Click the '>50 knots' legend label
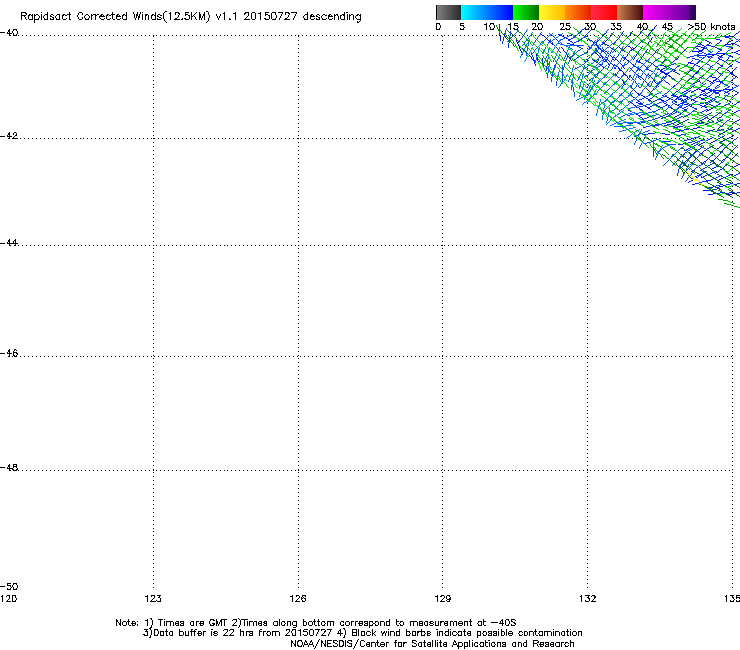The image size is (740, 650). click(x=711, y=27)
